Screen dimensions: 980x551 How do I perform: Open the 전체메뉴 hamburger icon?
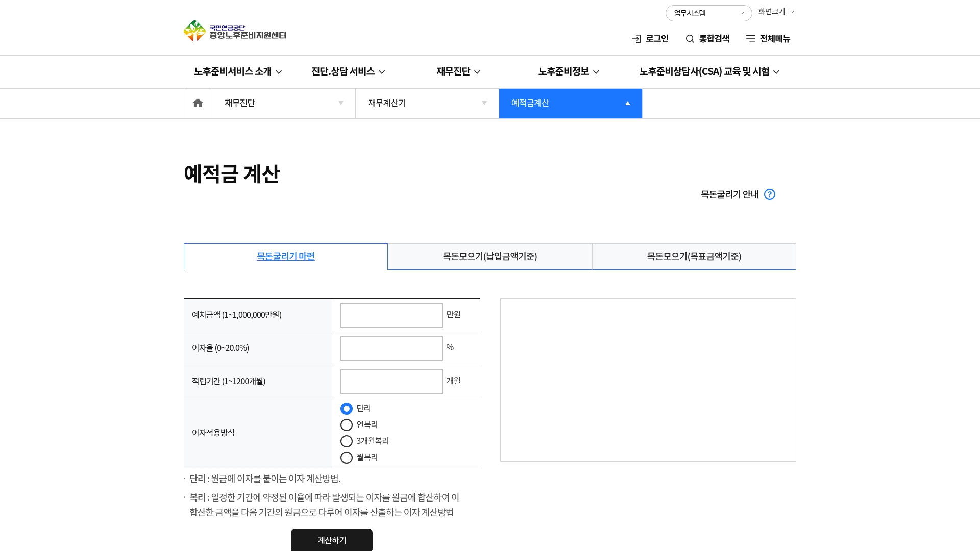[750, 39]
